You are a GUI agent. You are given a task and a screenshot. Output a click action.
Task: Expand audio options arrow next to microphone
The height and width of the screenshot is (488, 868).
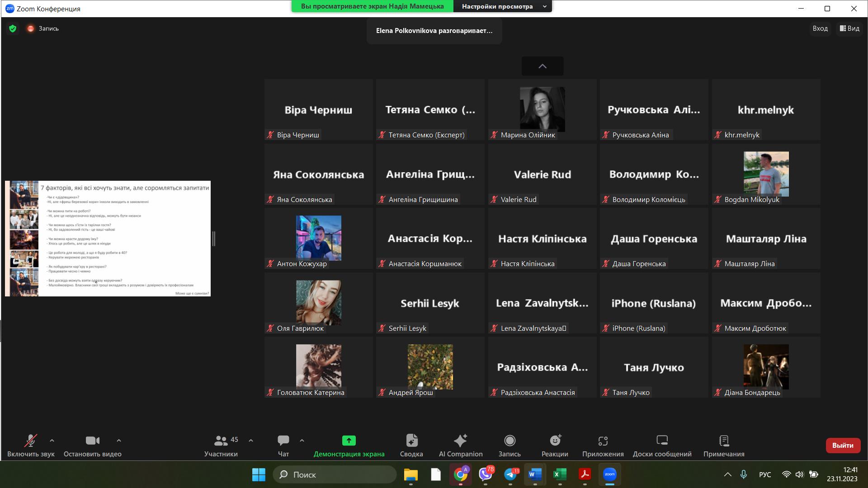(x=52, y=440)
